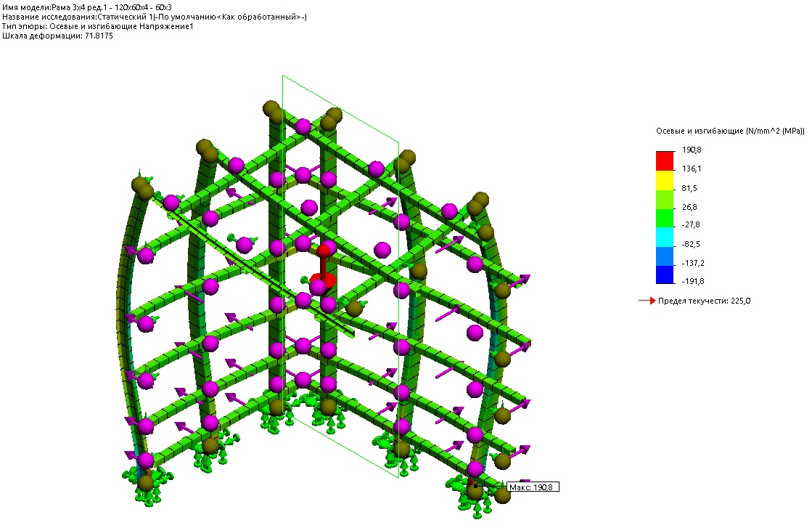Select the 'Макс: 190,8' callout label
Image resolution: width=812 pixels, height=528 pixels.
[x=533, y=487]
